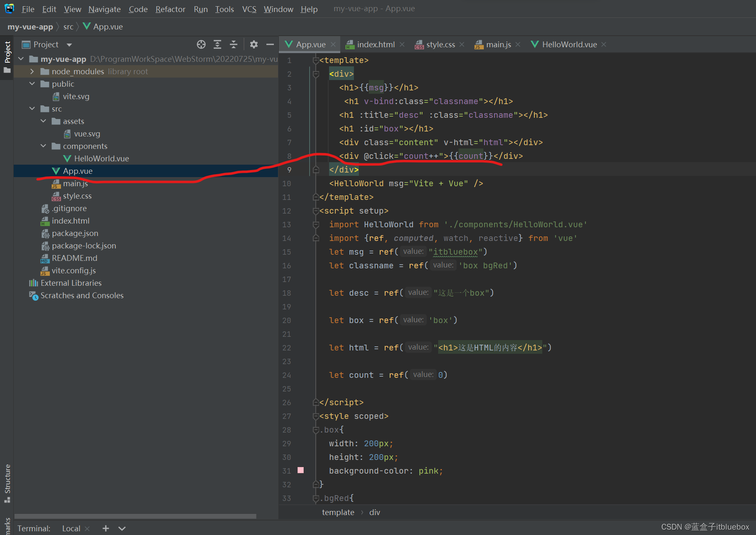
Task: Select the Local terminal tab
Action: click(71, 528)
